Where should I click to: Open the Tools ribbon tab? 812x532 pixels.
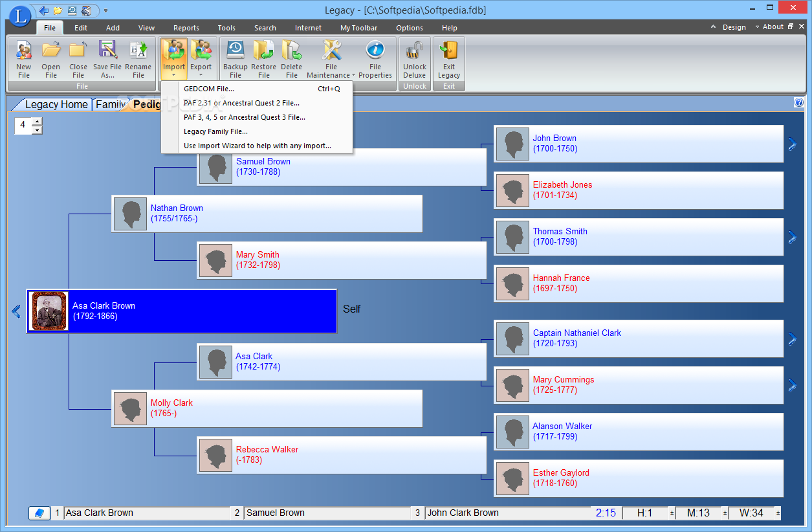point(226,28)
